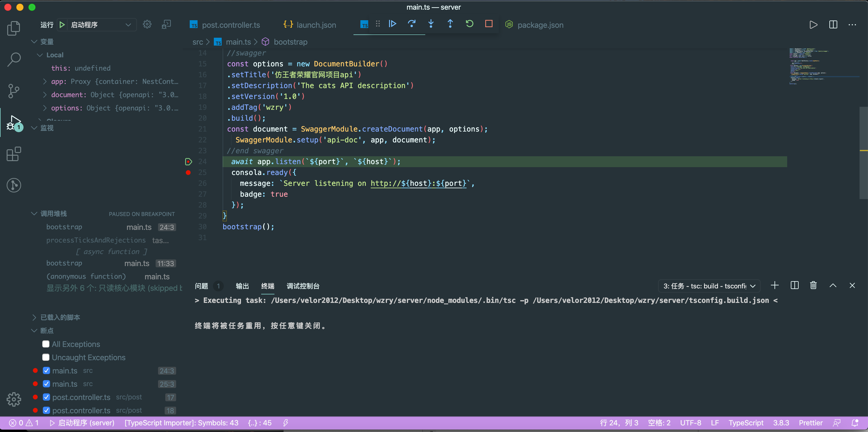This screenshot has width=868, height=432.
Task: Show the 6 skipped core module frames
Action: click(114, 288)
